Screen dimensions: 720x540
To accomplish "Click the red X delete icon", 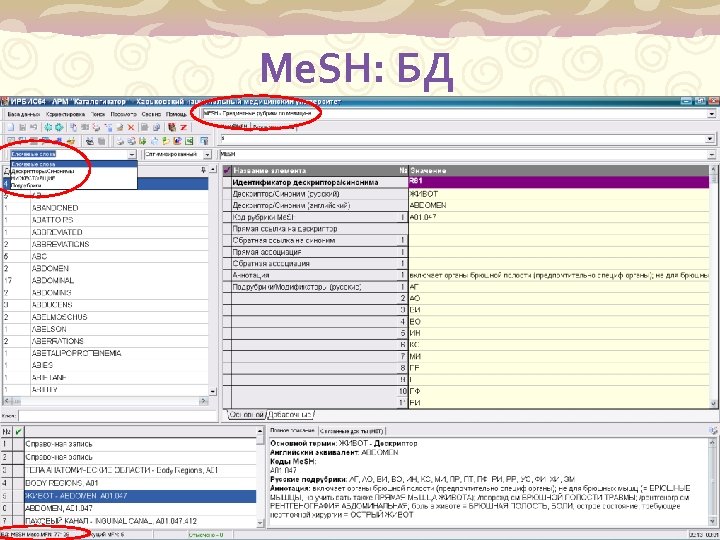I will click(x=131, y=127).
